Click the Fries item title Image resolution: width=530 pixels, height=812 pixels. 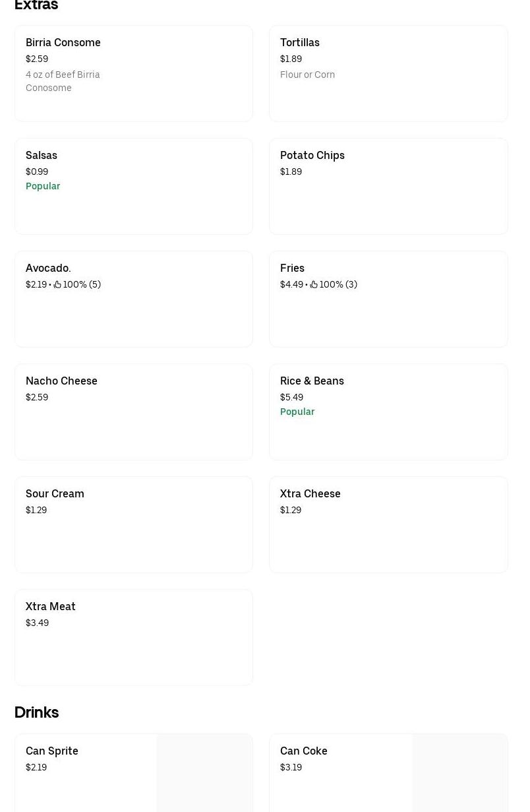point(292,268)
